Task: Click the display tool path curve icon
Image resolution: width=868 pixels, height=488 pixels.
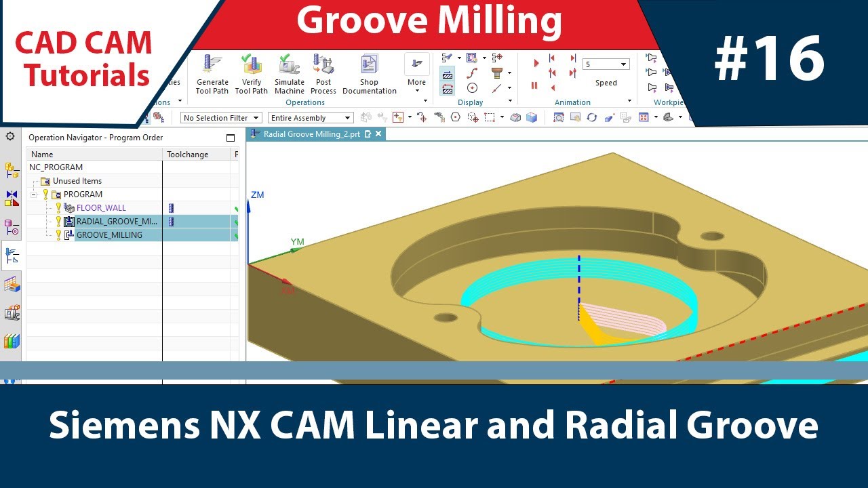Action: click(472, 73)
